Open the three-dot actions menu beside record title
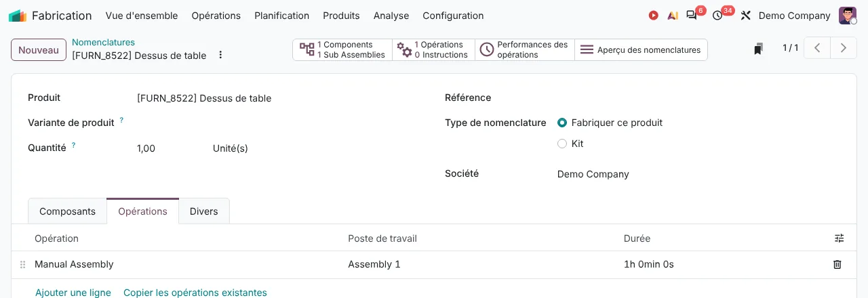Screen dimensions: 868x298 (220, 55)
